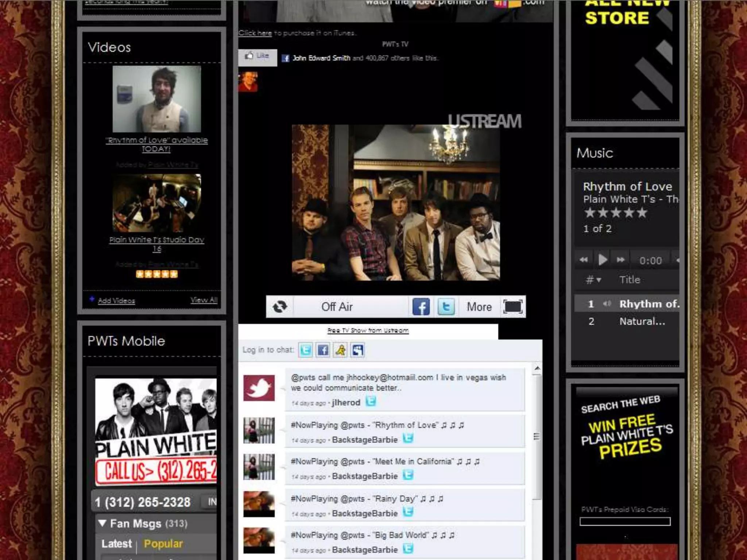Skip to previous track in music player
This screenshot has height=560, width=747.
(x=584, y=260)
